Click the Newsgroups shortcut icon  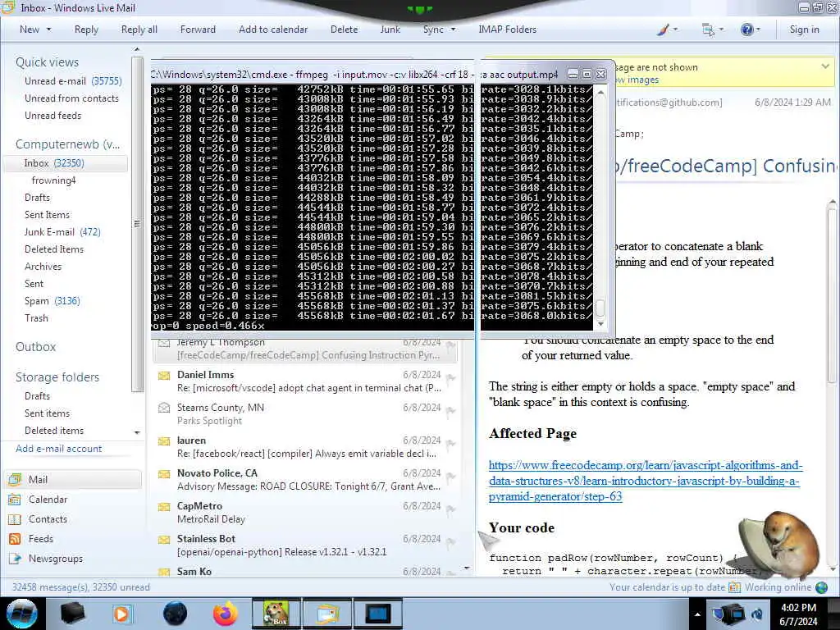(x=15, y=559)
